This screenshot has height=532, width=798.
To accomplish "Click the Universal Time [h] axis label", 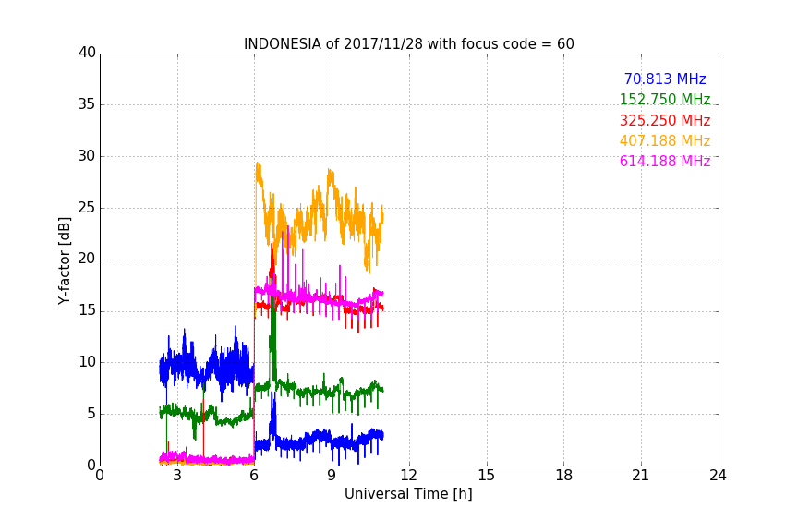I will (x=408, y=494).
